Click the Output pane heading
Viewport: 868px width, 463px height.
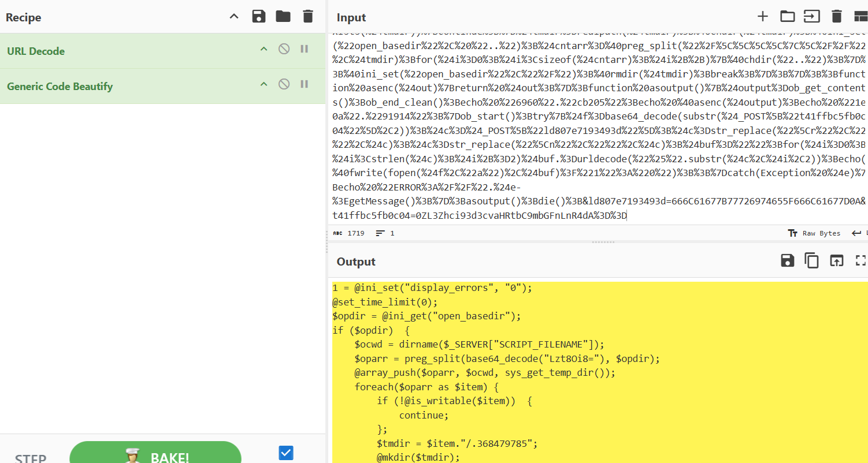(x=356, y=262)
